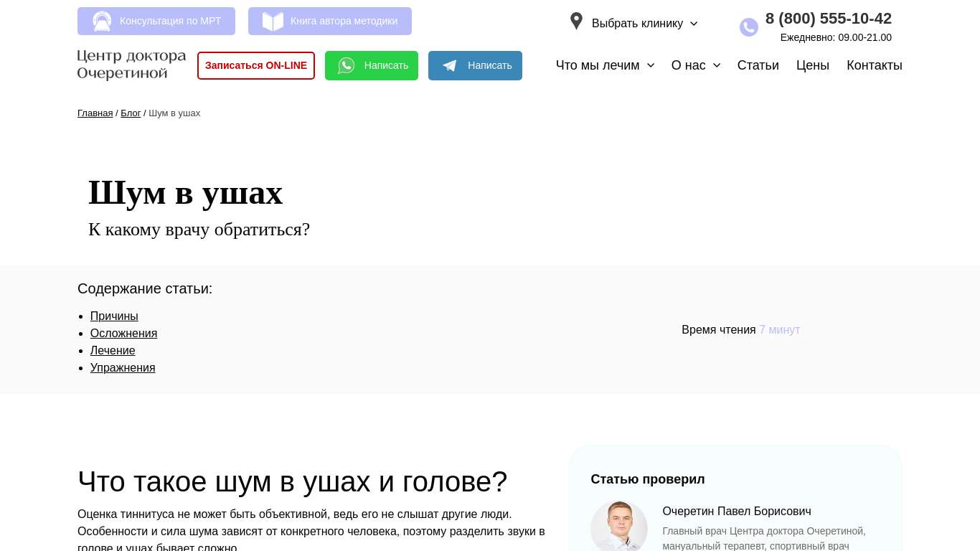Click the Центр доктора Очеретиной logo
This screenshot has width=980, height=551.
tap(131, 65)
